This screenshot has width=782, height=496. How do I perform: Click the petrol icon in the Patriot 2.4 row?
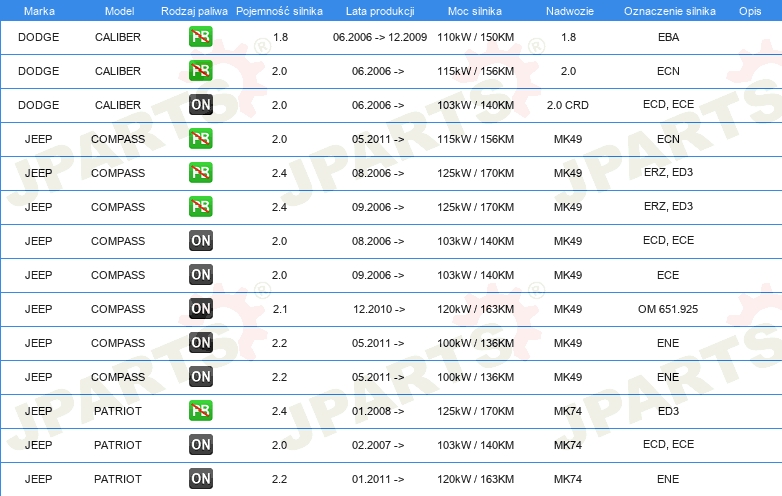point(200,411)
